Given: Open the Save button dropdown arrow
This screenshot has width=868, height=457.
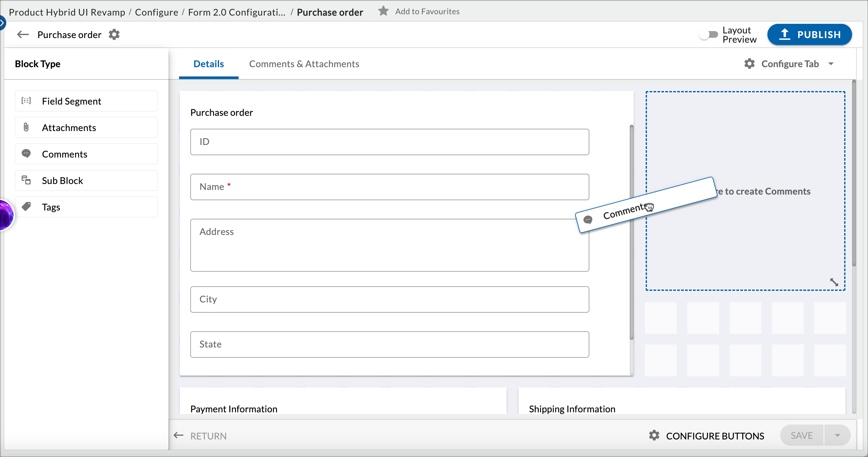Looking at the screenshot, I should 837,435.
